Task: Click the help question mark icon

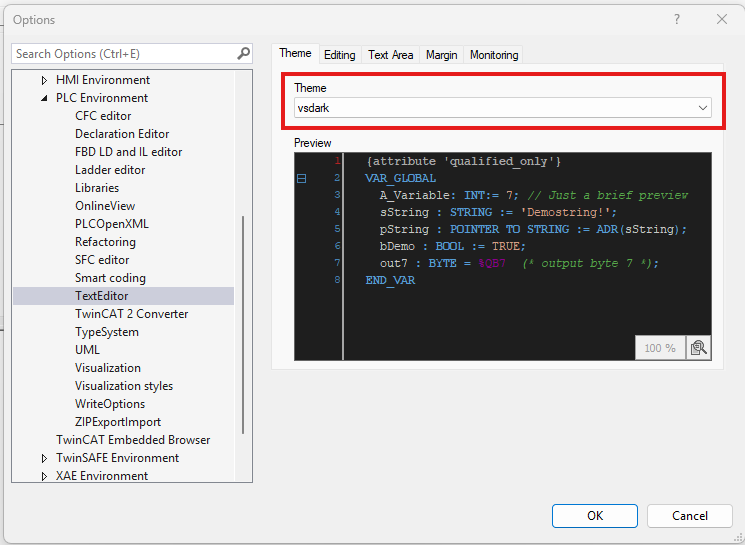Action: point(677,19)
